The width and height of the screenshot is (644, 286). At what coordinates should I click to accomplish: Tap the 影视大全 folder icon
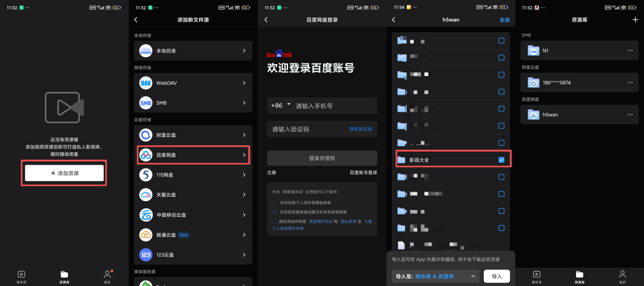point(401,160)
